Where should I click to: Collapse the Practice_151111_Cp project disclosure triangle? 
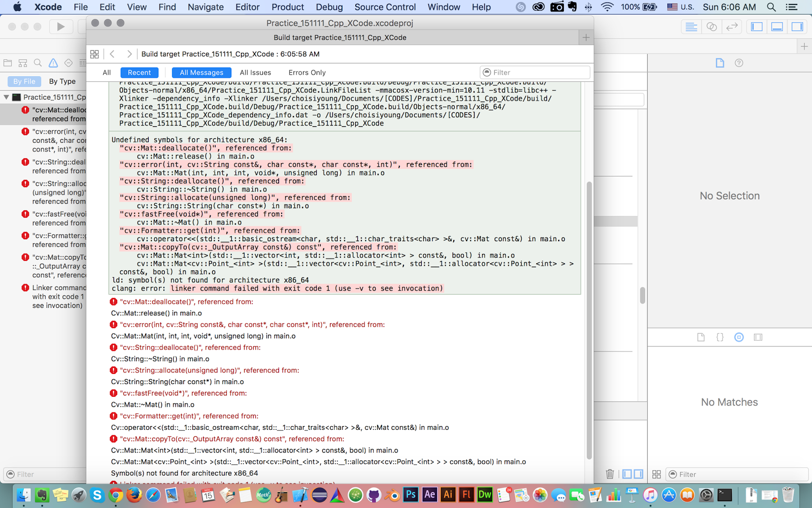coord(7,97)
